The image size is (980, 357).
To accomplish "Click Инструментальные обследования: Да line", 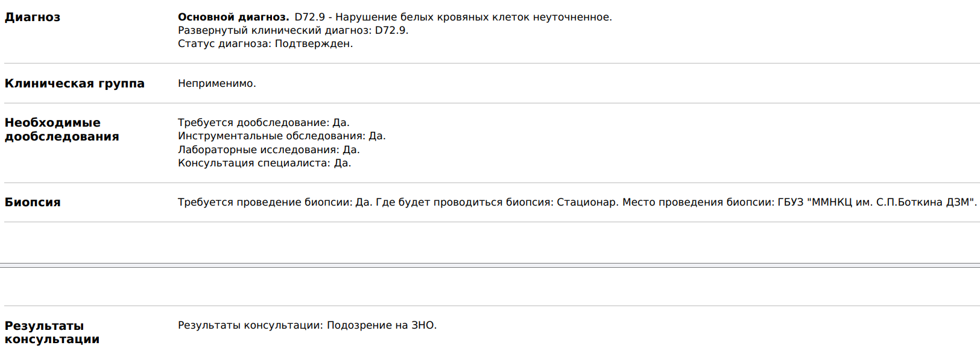I will click(282, 136).
